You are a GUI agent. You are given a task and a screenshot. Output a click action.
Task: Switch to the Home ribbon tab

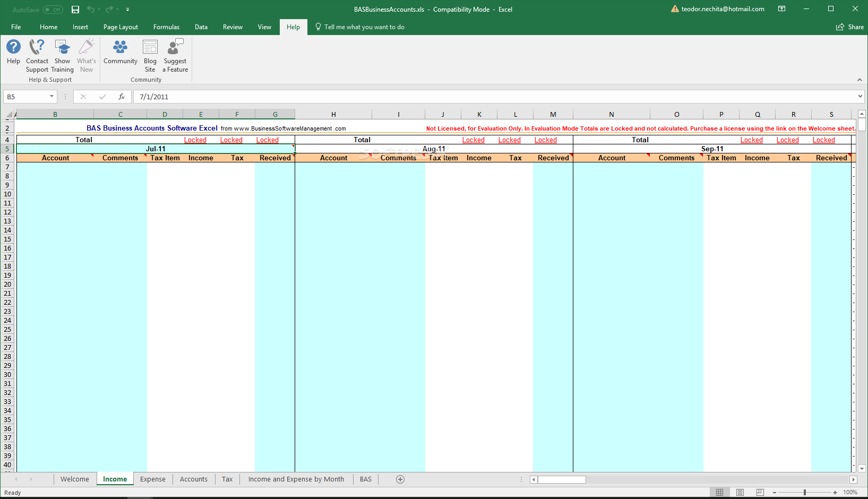[48, 27]
